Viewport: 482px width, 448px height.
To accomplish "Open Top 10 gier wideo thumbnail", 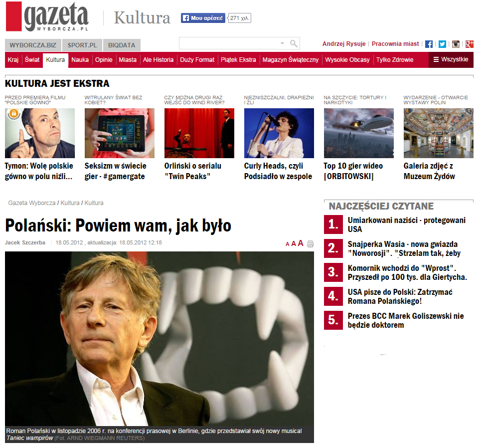I will pos(359,133).
